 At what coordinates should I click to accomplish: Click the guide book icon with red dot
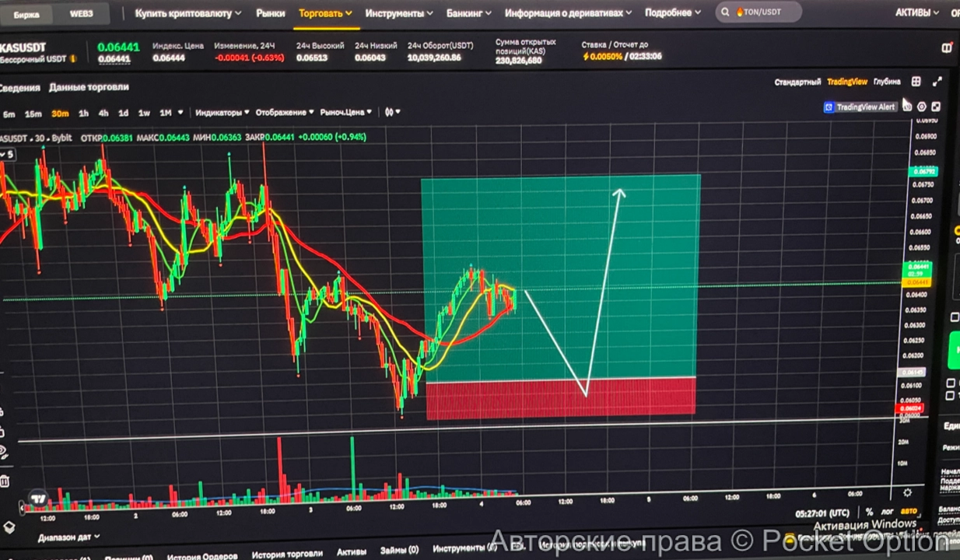click(947, 47)
